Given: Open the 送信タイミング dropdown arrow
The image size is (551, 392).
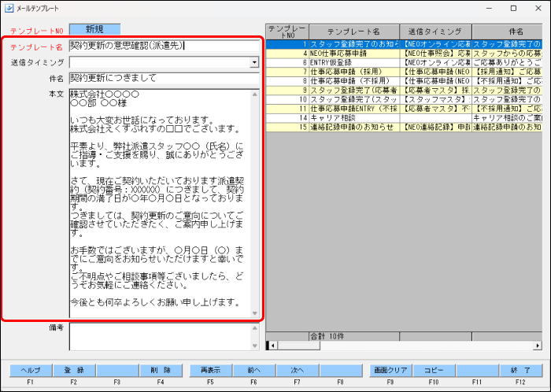Looking at the screenshot, I should click(254, 62).
